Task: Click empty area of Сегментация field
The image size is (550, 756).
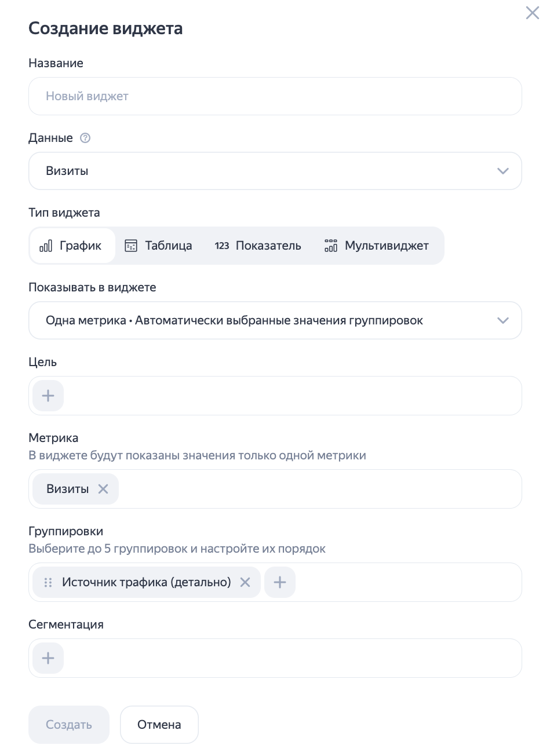Action: point(290,658)
